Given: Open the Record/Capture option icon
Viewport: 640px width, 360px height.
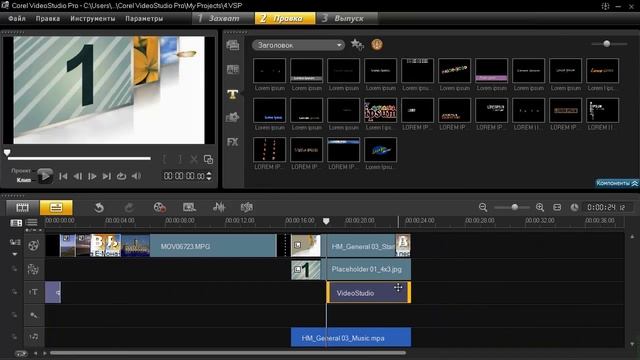Looking at the screenshot, I should (159, 207).
